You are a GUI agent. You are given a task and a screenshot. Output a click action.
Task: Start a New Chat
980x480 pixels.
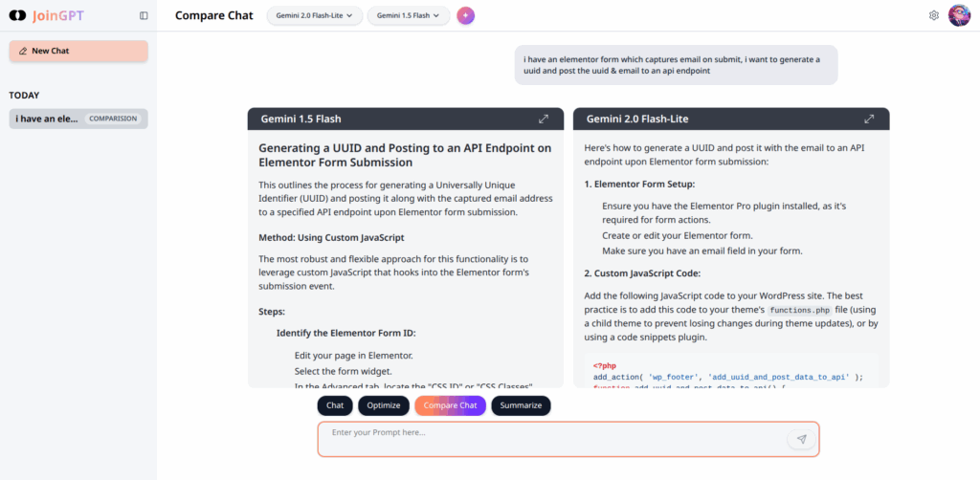point(78,51)
